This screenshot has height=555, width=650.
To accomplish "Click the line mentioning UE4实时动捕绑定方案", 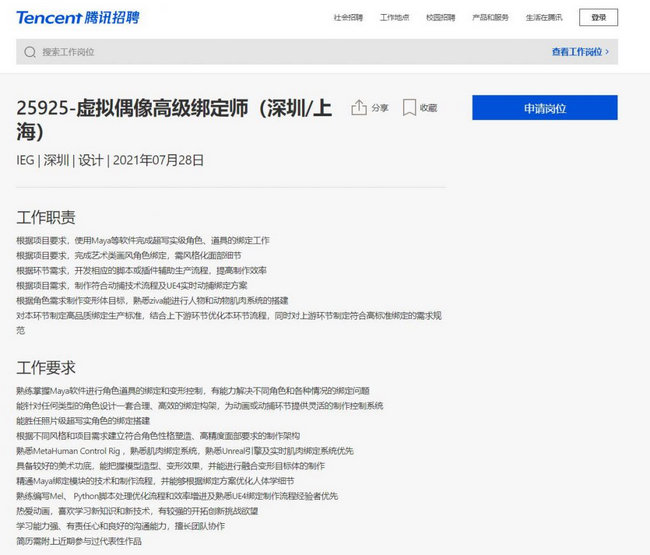I will [x=132, y=286].
